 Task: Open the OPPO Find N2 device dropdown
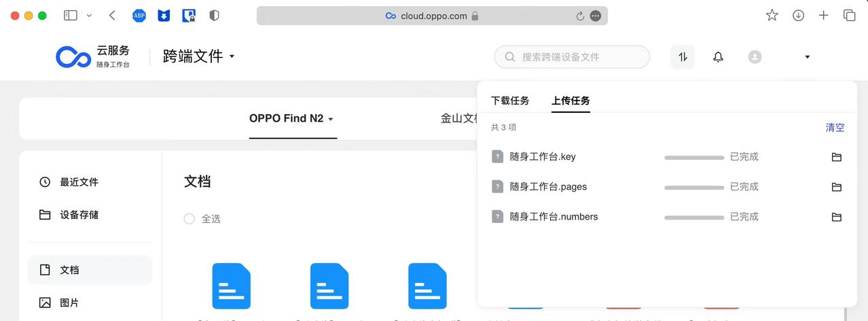(x=292, y=118)
